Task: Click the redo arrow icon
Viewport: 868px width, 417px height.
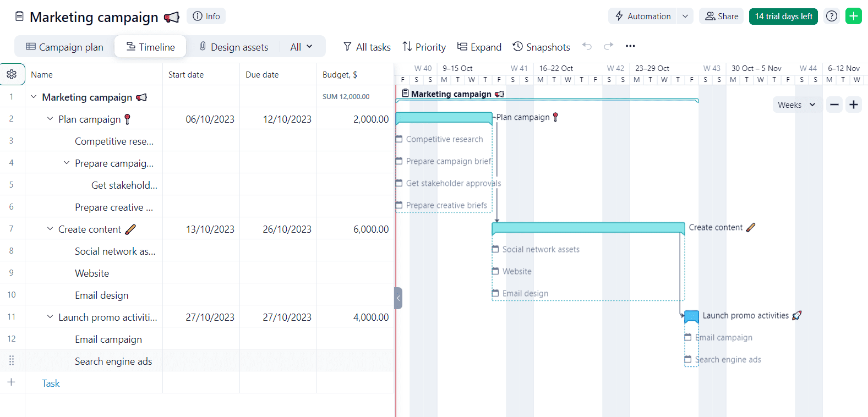Action: click(608, 46)
